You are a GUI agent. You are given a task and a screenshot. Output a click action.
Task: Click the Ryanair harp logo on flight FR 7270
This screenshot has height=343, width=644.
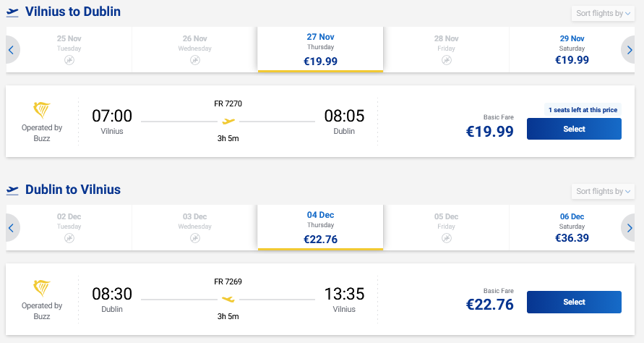(x=42, y=110)
